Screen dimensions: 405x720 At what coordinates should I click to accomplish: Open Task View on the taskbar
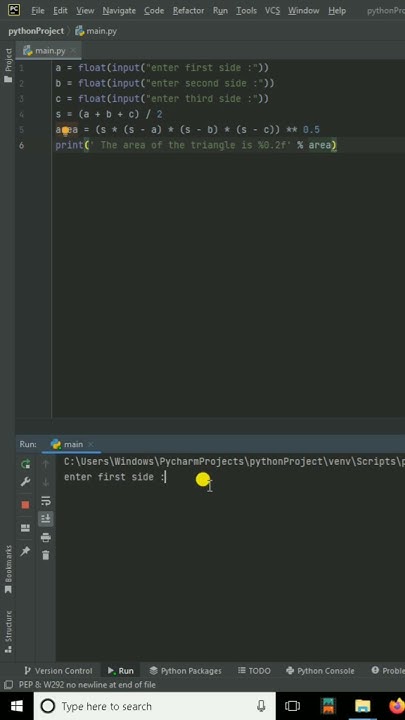click(x=292, y=706)
